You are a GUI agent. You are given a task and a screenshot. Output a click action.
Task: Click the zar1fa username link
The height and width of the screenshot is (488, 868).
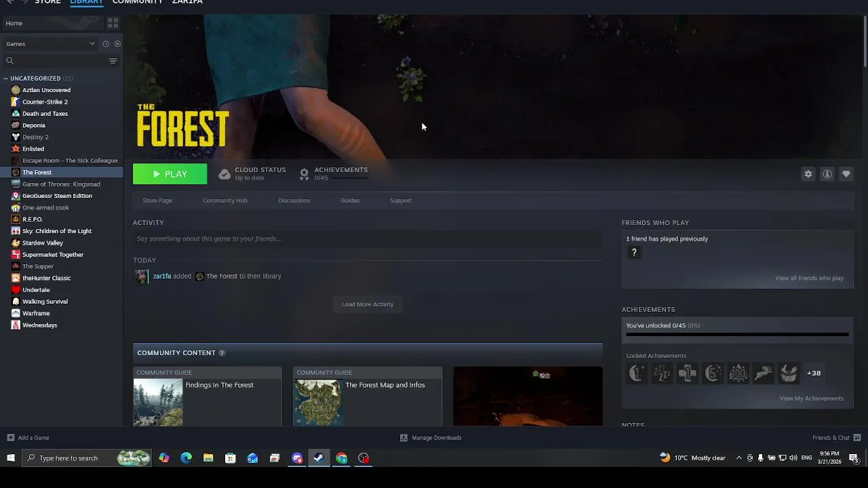tap(162, 277)
